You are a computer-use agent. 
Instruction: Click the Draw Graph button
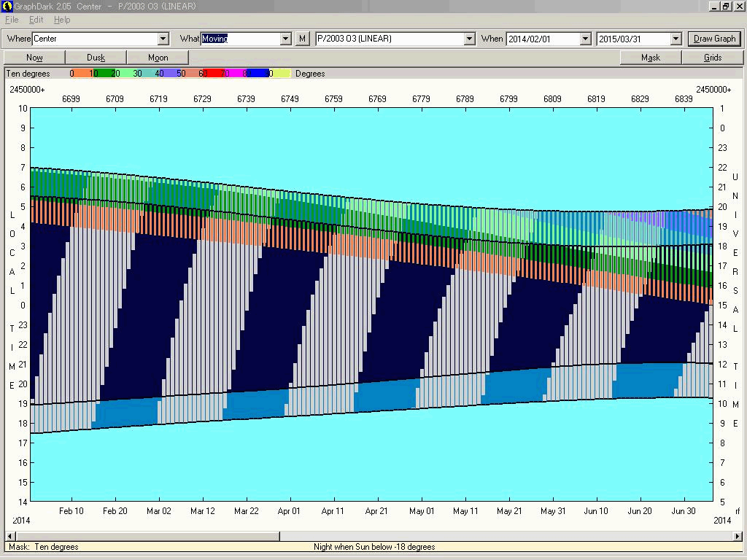point(714,39)
